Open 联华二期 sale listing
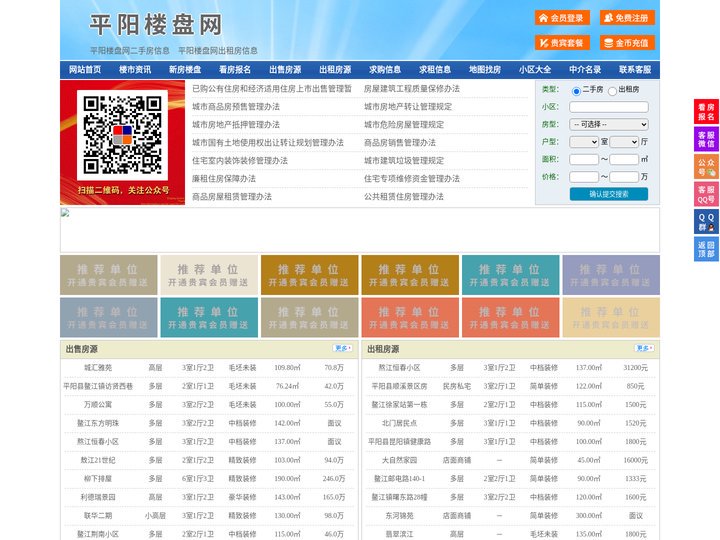720x540 pixels. (x=98, y=516)
